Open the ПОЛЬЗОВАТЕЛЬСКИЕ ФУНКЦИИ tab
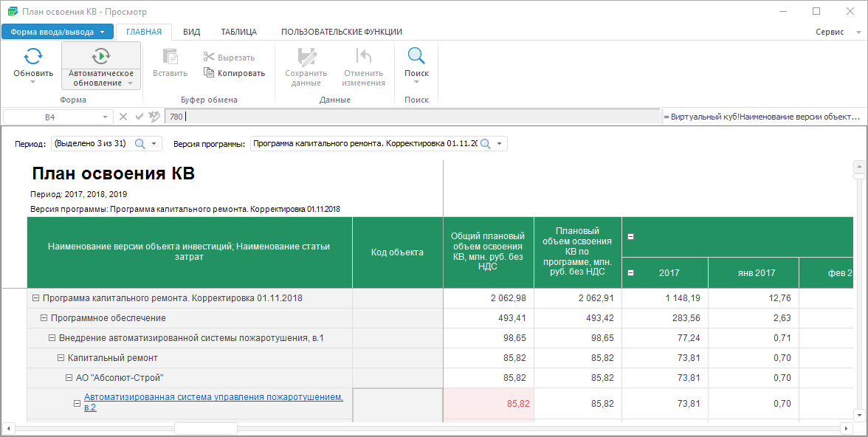The height and width of the screenshot is (437, 868). [341, 32]
